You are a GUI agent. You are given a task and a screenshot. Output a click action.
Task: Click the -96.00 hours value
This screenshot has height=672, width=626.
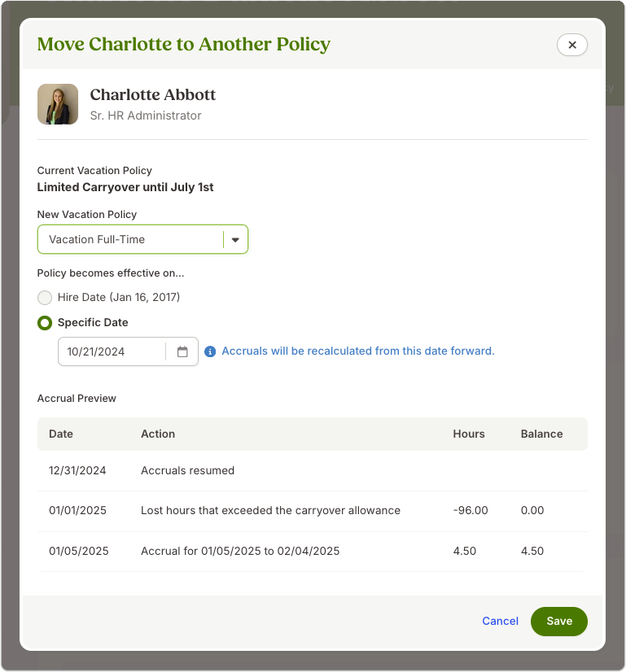pos(471,510)
